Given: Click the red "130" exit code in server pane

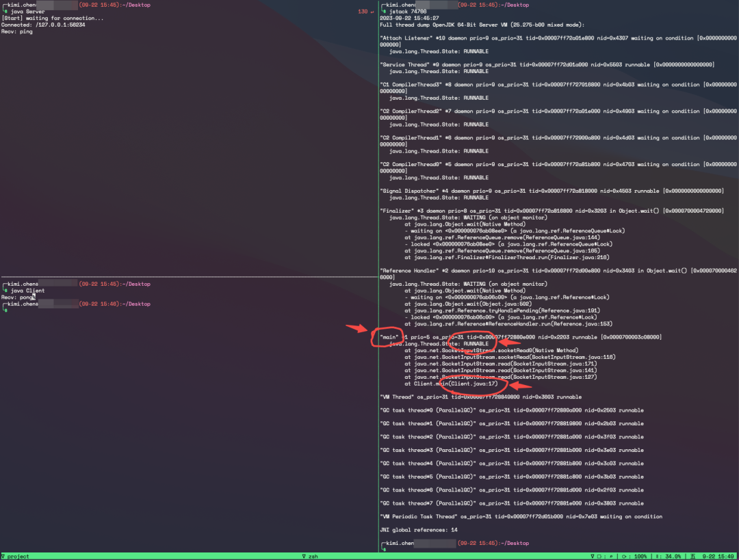Looking at the screenshot, I should tap(363, 12).
